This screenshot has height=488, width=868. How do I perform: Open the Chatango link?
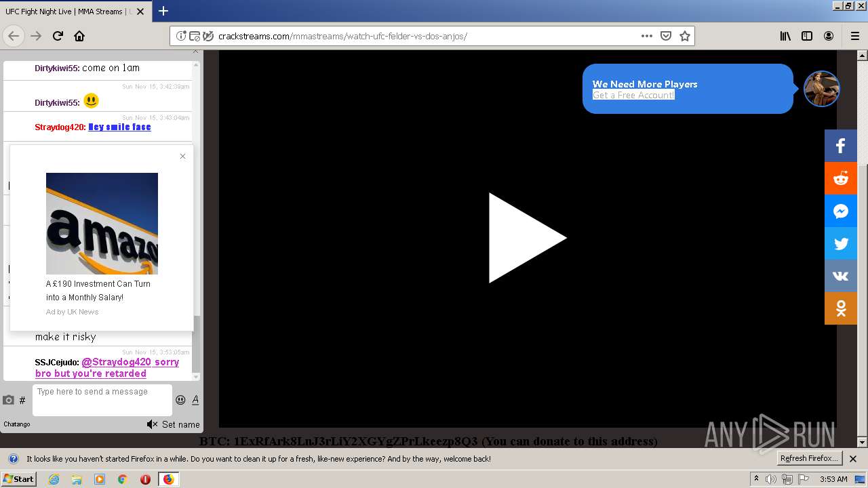pos(17,424)
